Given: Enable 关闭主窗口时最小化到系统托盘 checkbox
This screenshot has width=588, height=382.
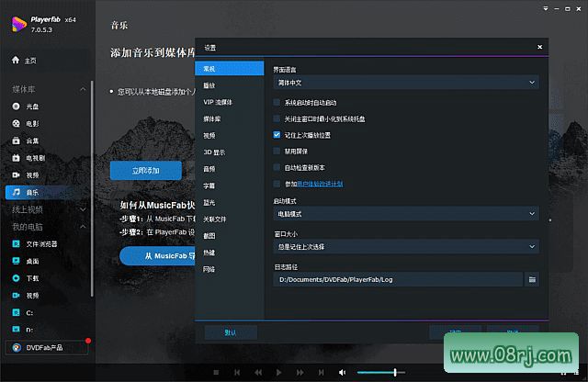Looking at the screenshot, I should (x=277, y=118).
